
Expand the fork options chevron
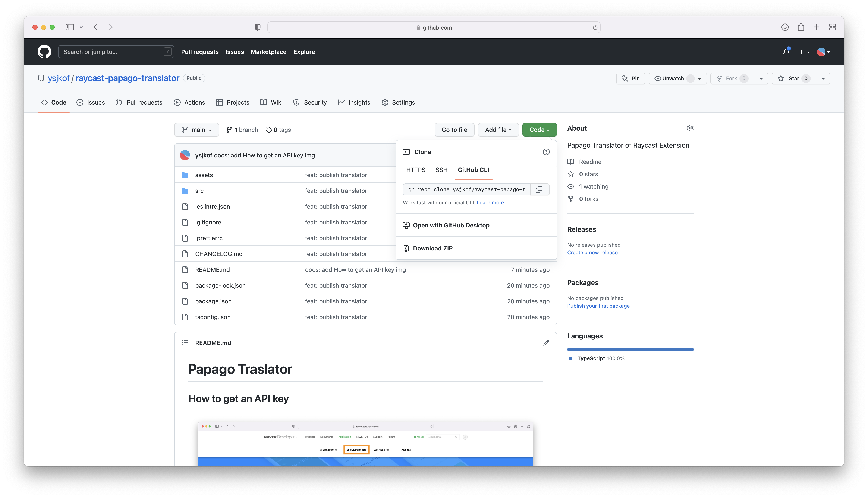pyautogui.click(x=761, y=78)
